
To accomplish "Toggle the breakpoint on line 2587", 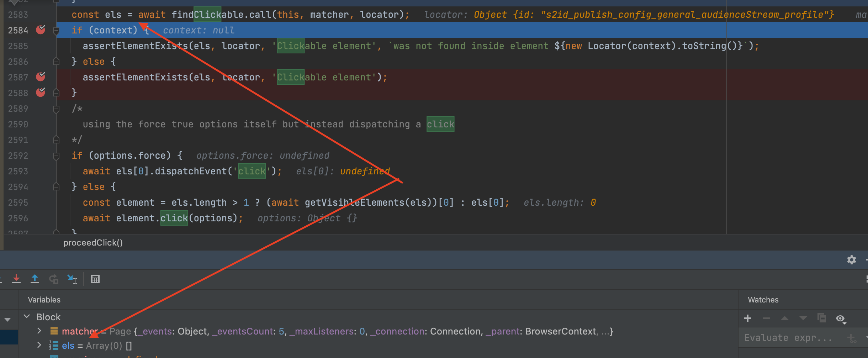I will tap(41, 77).
